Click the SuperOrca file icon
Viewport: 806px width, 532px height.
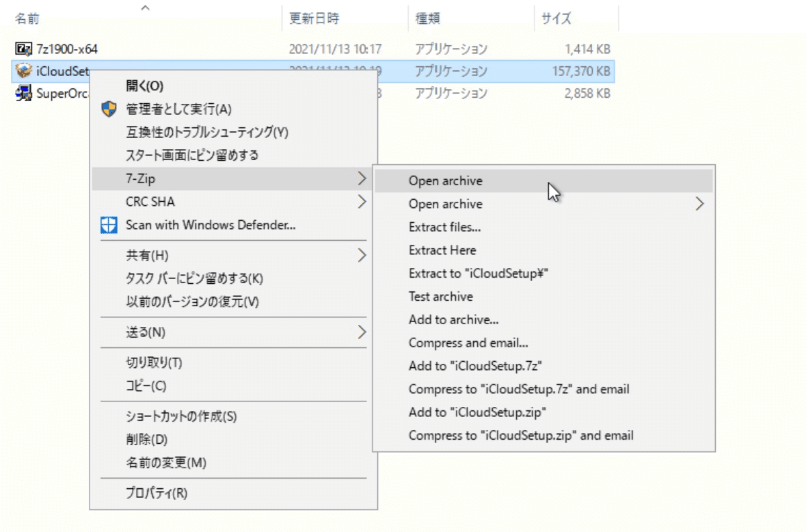tap(24, 93)
